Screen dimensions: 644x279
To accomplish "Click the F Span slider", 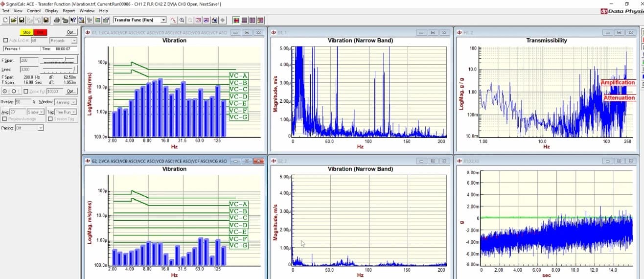I will tap(59, 60).
